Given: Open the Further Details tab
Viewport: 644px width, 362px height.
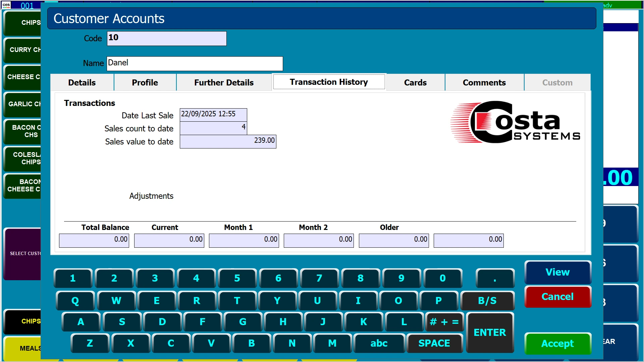Looking at the screenshot, I should (224, 82).
